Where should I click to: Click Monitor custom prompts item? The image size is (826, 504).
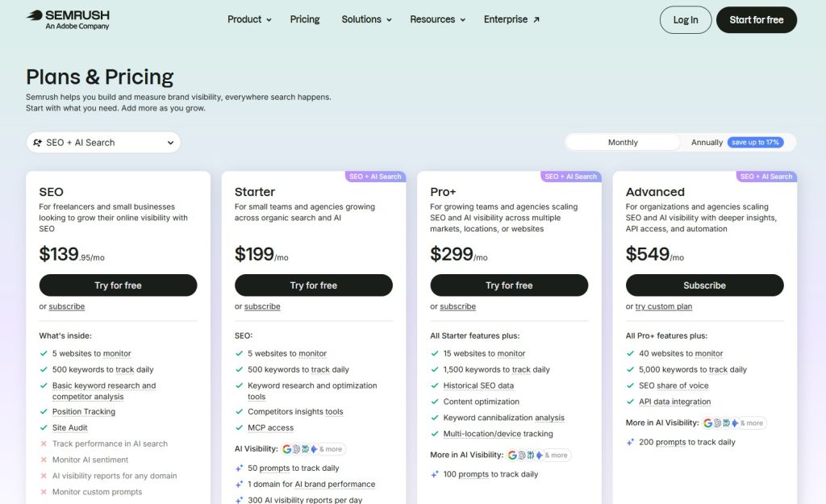pyautogui.click(x=97, y=492)
